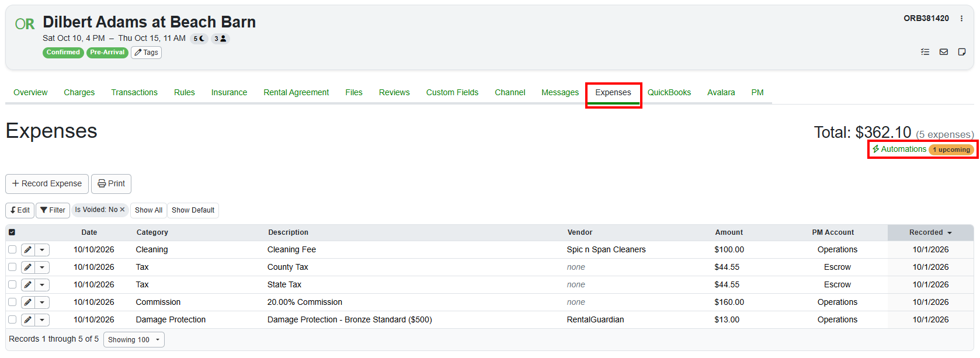Image resolution: width=980 pixels, height=358 pixels.
Task: Go to the QuickBooks tab
Action: (669, 92)
